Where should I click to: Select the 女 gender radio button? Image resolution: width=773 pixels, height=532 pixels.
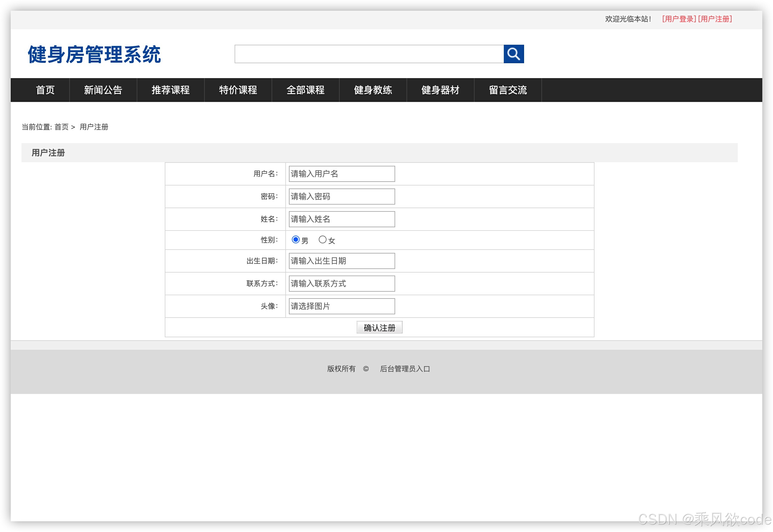click(x=322, y=240)
